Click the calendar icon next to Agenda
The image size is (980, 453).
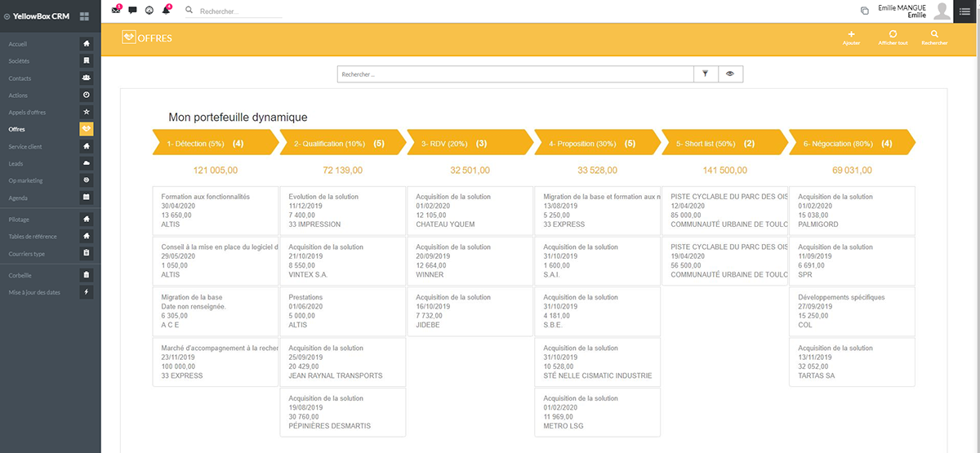click(87, 198)
